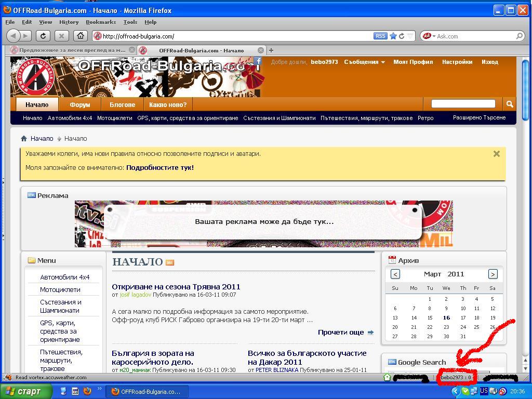Log out via the 'Изход' link
The image size is (532, 399).
click(490, 62)
